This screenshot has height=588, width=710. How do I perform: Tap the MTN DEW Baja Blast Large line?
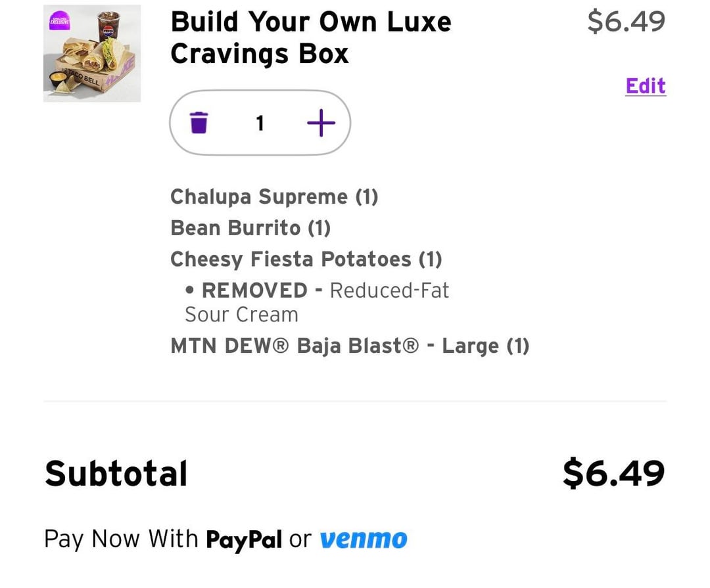349,346
